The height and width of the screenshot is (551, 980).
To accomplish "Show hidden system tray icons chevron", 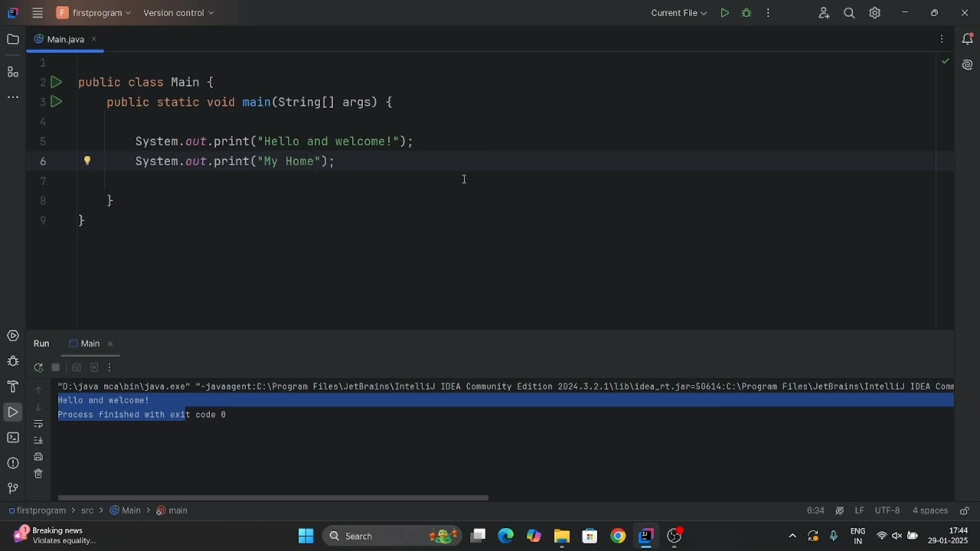I will (x=792, y=536).
